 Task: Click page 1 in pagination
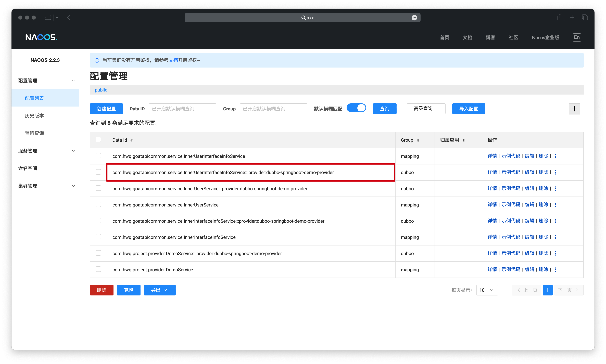[x=547, y=290]
